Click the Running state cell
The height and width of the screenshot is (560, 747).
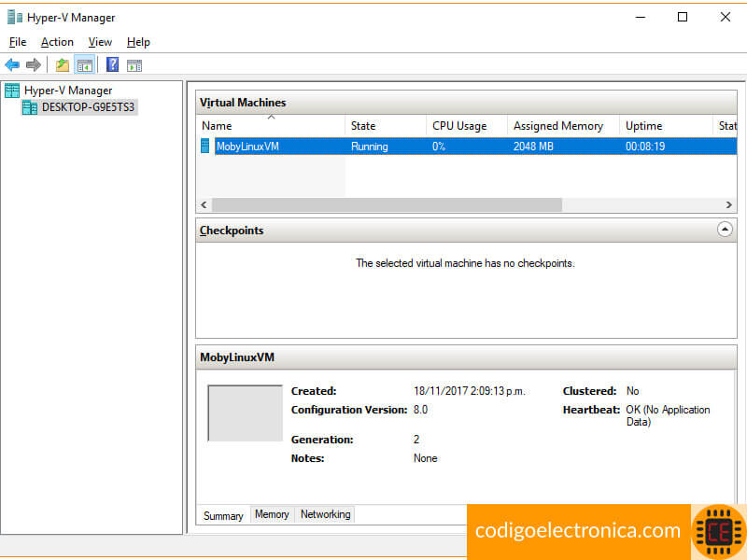click(369, 147)
